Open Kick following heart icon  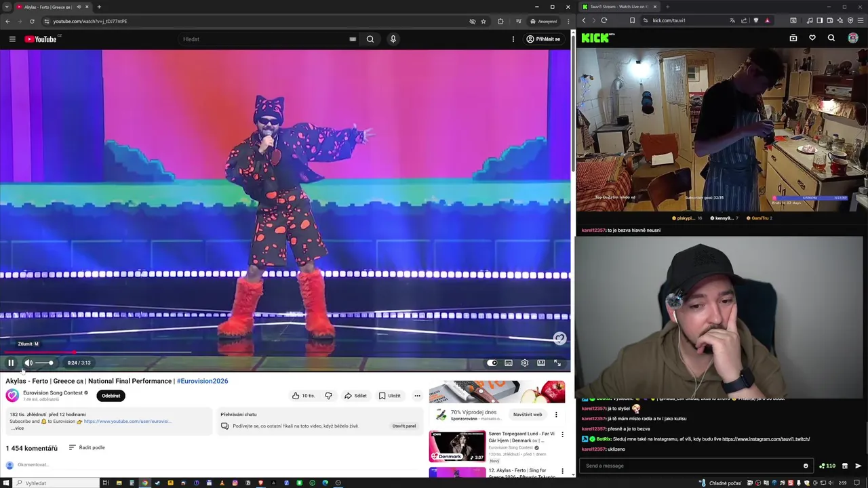click(812, 38)
